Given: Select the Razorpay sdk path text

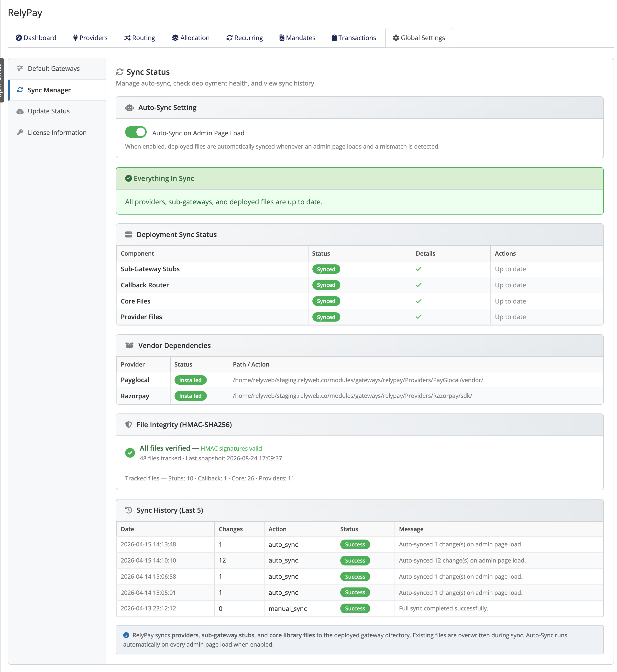Looking at the screenshot, I should (352, 396).
